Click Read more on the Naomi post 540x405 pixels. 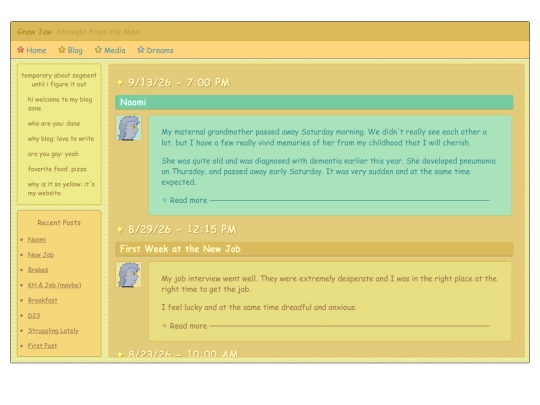point(188,200)
